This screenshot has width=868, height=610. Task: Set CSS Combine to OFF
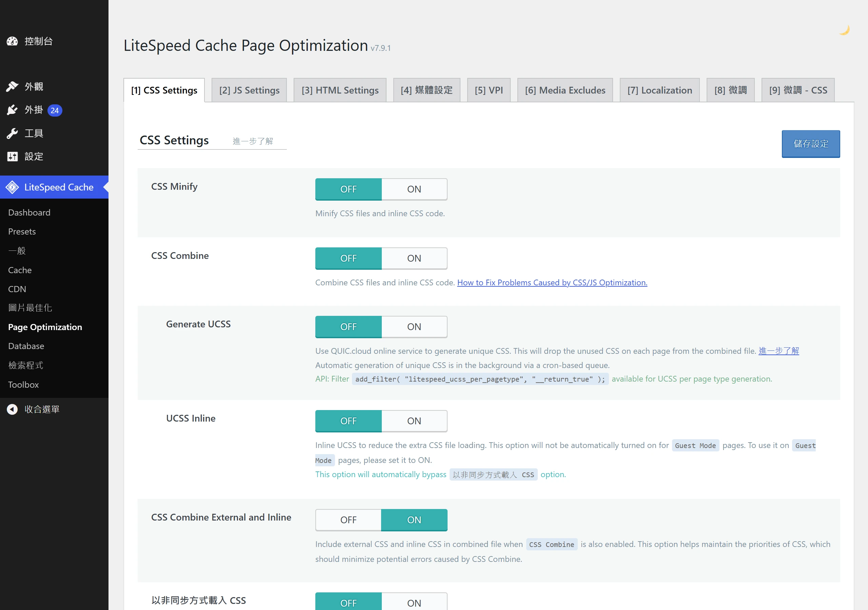tap(348, 259)
